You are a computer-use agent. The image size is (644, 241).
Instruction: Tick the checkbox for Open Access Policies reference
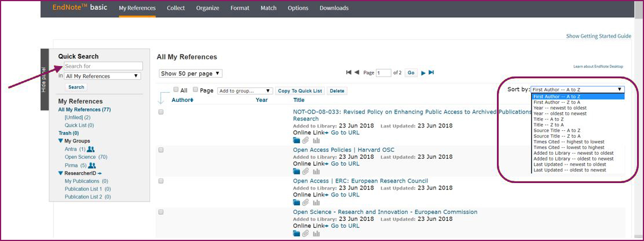point(161,150)
